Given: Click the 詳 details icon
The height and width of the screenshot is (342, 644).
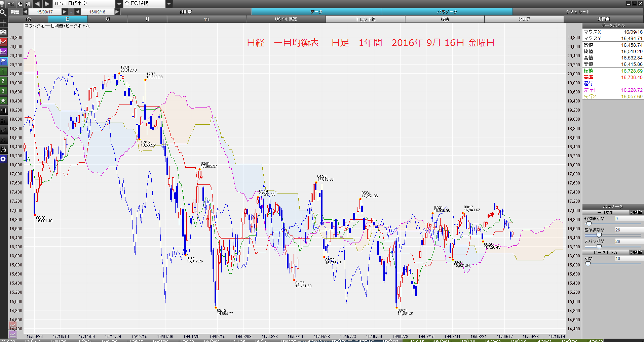Looking at the screenshot, I should tap(3, 120).
